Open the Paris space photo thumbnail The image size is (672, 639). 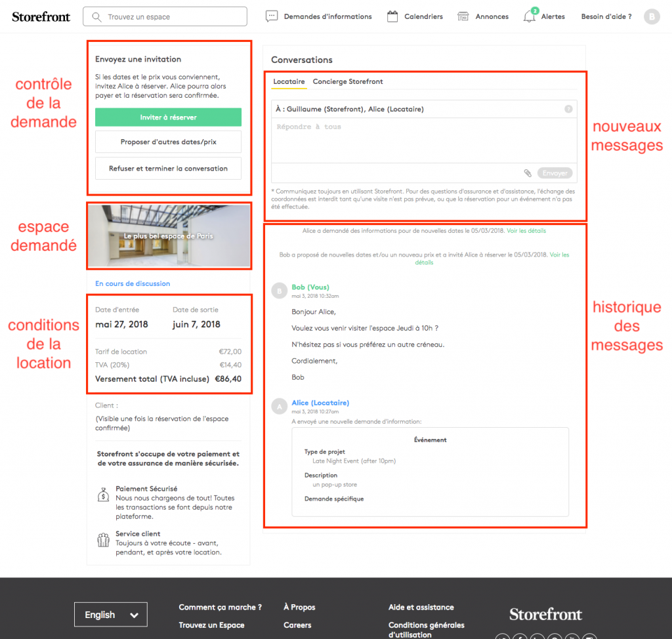169,236
